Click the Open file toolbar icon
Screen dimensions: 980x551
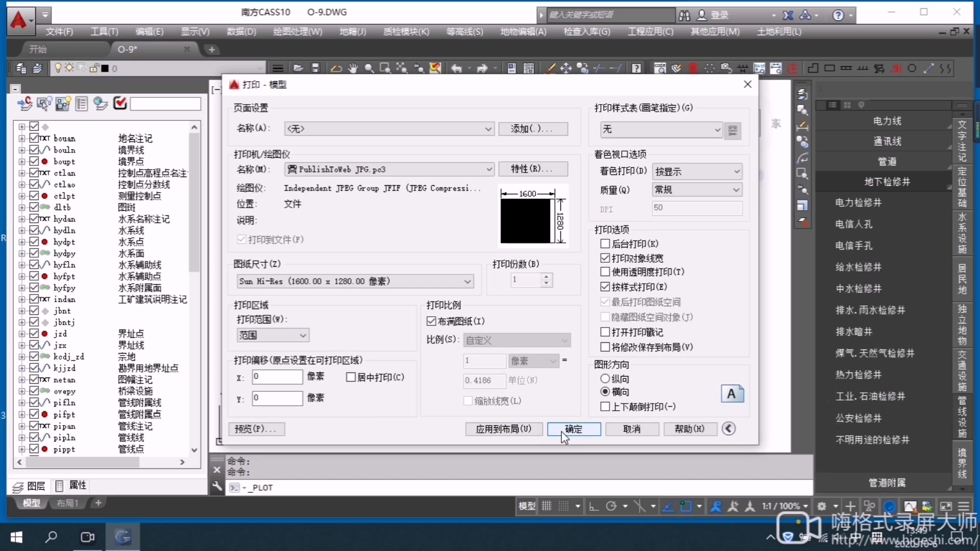click(x=299, y=68)
